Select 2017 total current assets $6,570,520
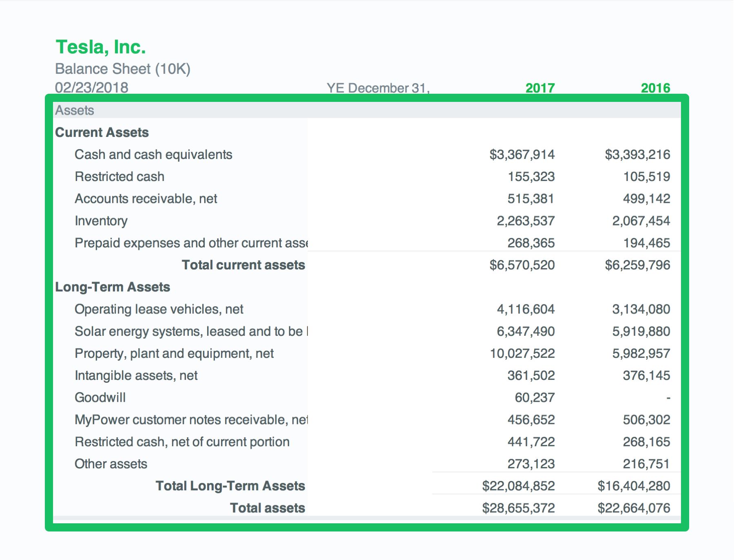The width and height of the screenshot is (734, 560). (522, 265)
